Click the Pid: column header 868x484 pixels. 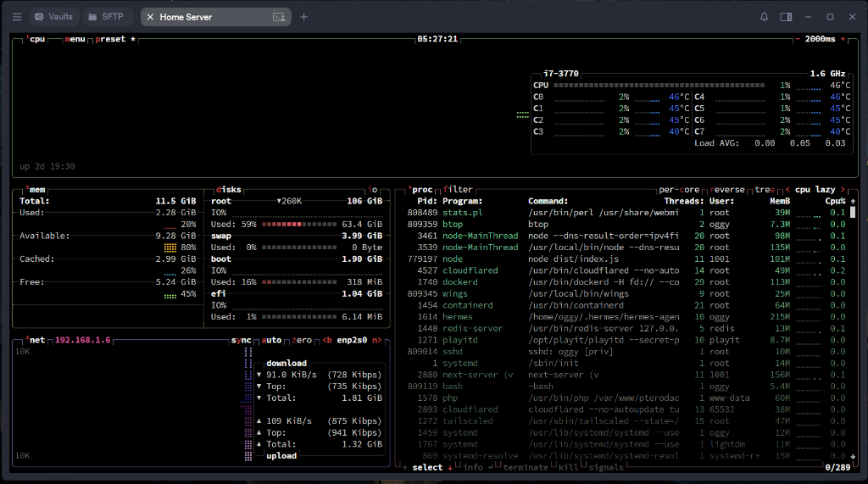(x=427, y=201)
